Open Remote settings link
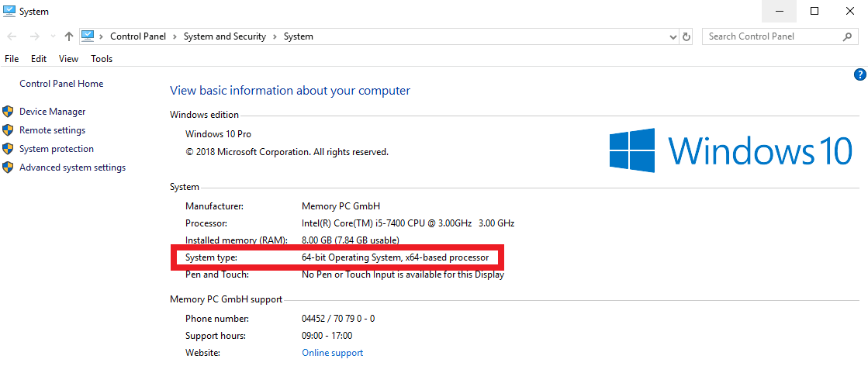The height and width of the screenshot is (373, 868). click(x=53, y=130)
